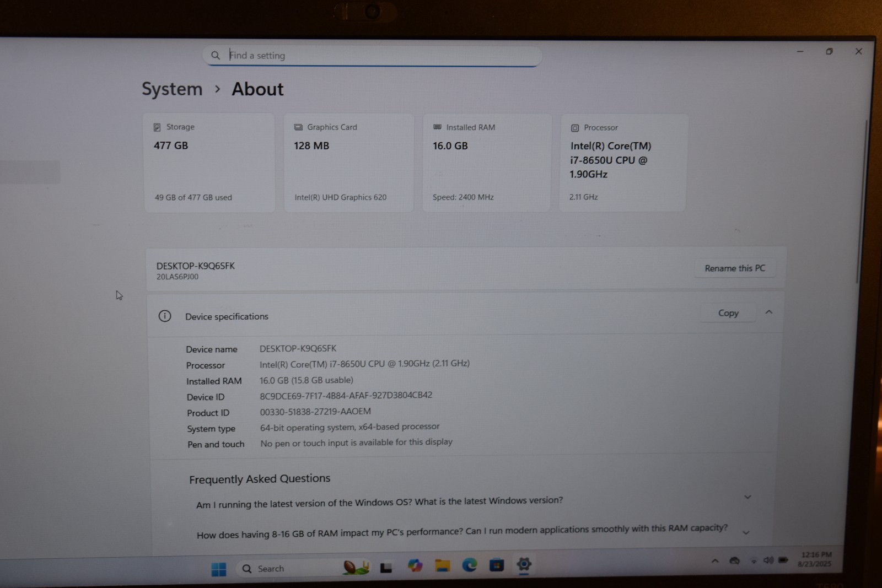
Task: Open the Installed RAM card
Action: tap(487, 163)
